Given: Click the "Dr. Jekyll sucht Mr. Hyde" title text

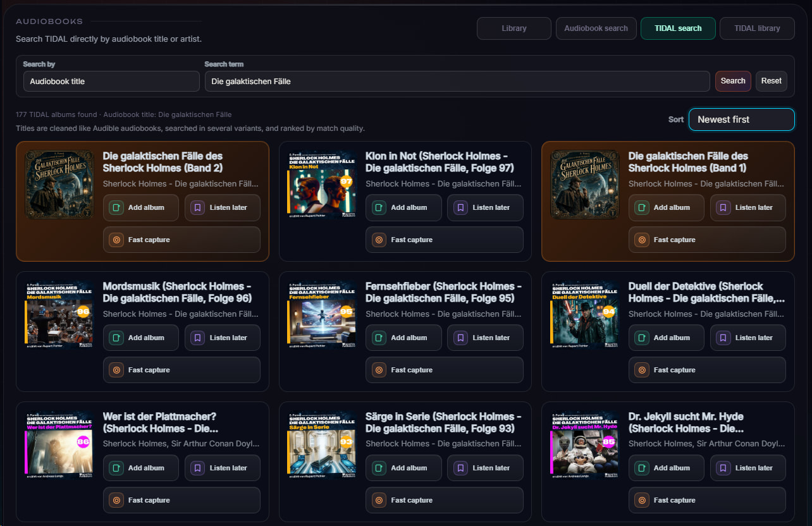Looking at the screenshot, I should pyautogui.click(x=686, y=422).
